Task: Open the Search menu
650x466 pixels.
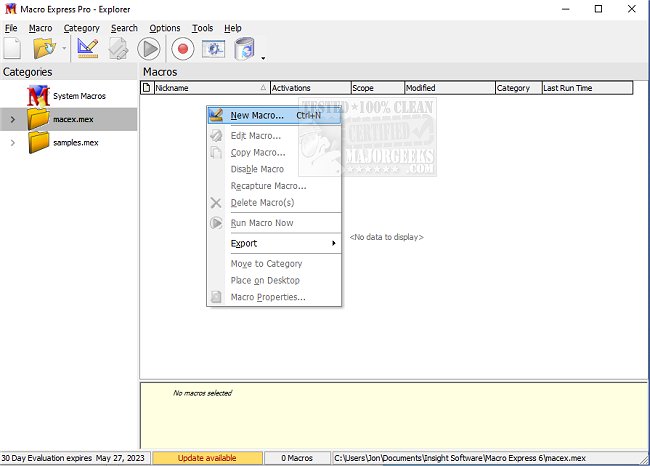Action: 124,28
